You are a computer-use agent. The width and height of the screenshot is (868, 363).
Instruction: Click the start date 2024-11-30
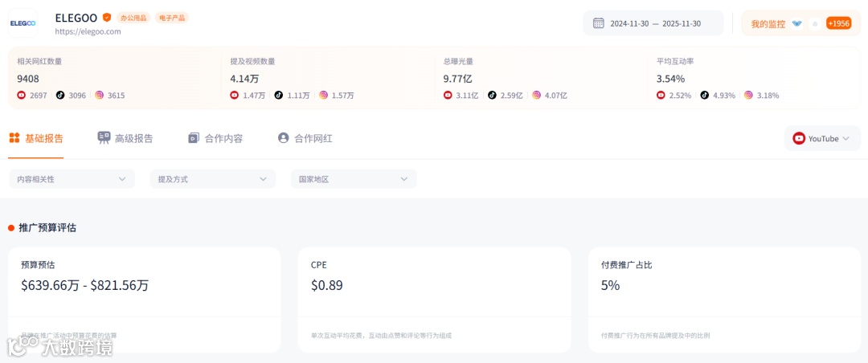pos(631,24)
